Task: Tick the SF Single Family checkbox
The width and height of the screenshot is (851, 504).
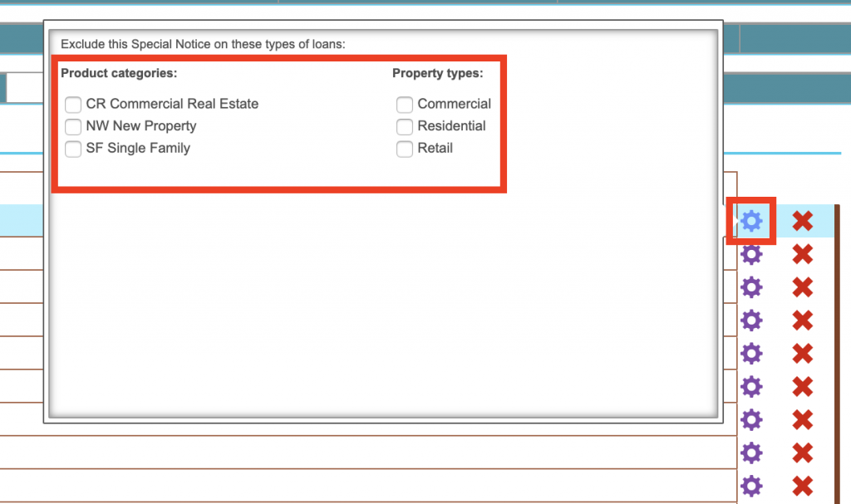Action: click(x=73, y=149)
